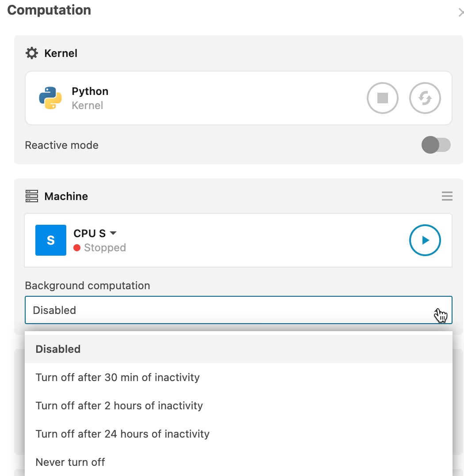Image resolution: width=464 pixels, height=476 pixels.
Task: Stop the Python kernel
Action: (x=382, y=98)
